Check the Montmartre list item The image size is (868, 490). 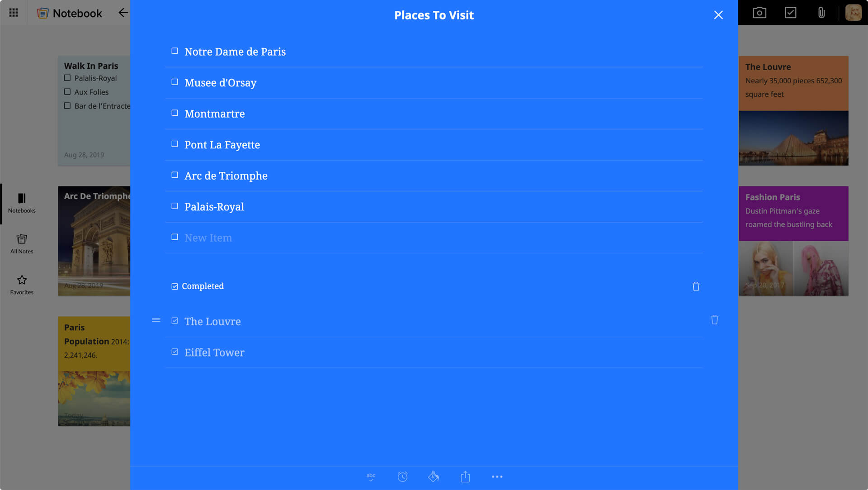(174, 113)
